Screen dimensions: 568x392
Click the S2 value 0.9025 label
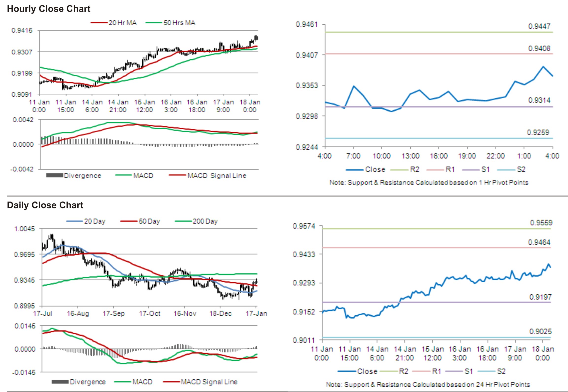click(540, 331)
